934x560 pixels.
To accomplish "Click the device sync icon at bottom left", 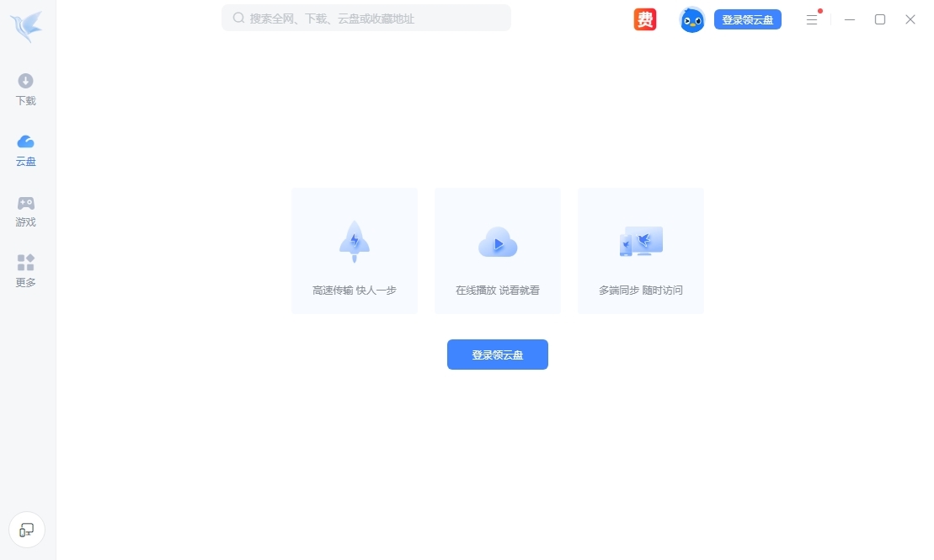I will [26, 530].
